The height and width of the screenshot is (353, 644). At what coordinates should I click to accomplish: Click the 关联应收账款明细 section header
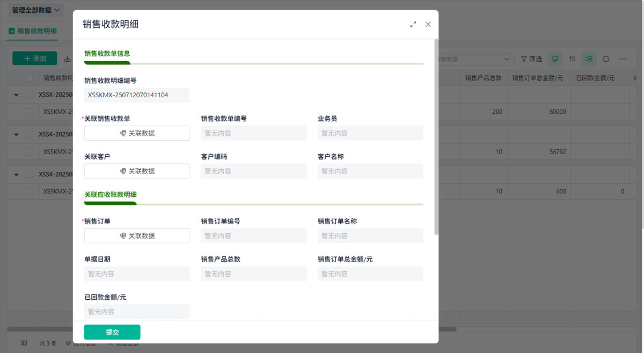coord(111,194)
